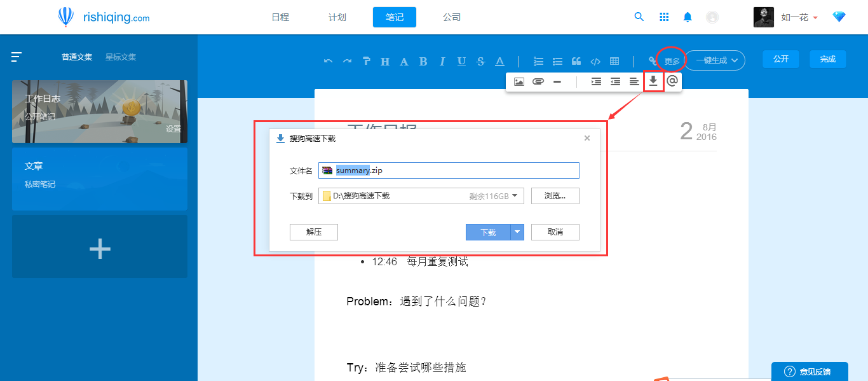Click the highlighted download export icon

click(653, 81)
